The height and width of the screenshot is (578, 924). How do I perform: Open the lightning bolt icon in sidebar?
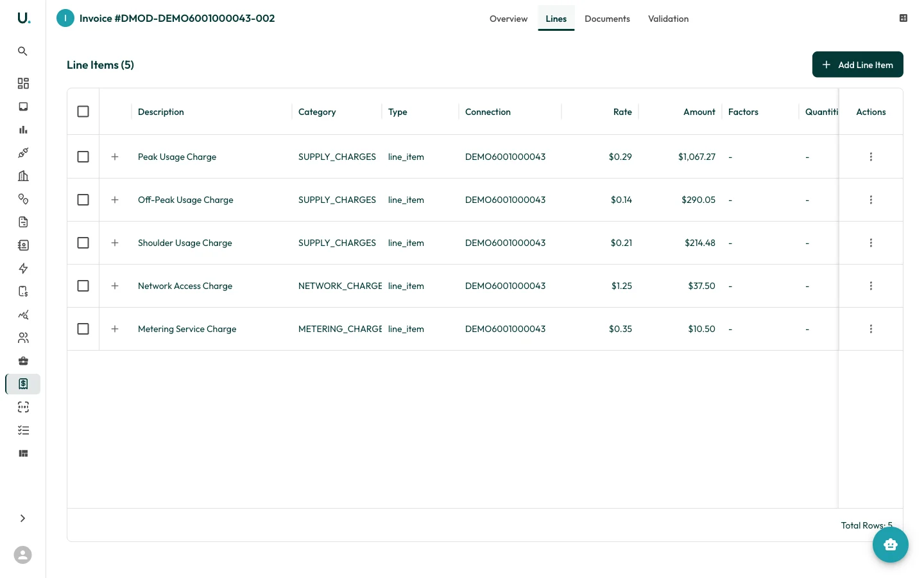23,268
